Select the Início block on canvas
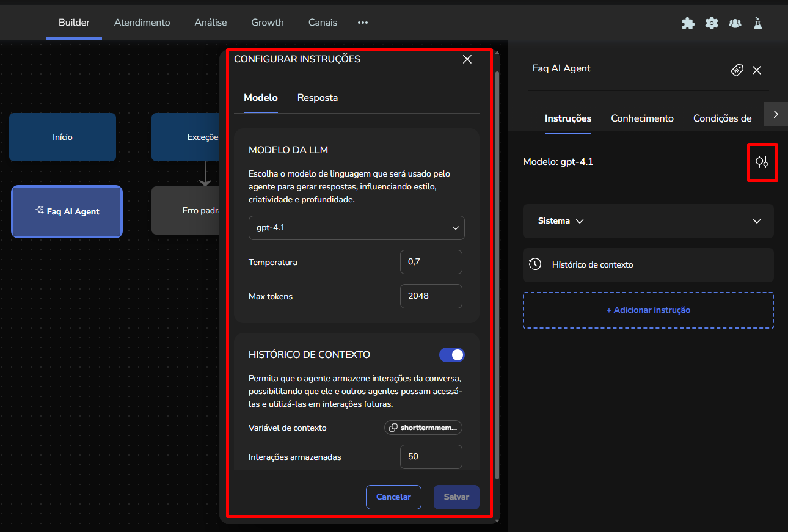Viewport: 788px width, 532px height. (x=62, y=137)
